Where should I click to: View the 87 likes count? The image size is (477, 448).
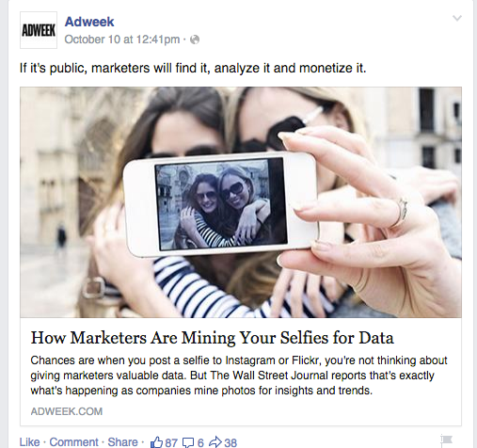(171, 442)
